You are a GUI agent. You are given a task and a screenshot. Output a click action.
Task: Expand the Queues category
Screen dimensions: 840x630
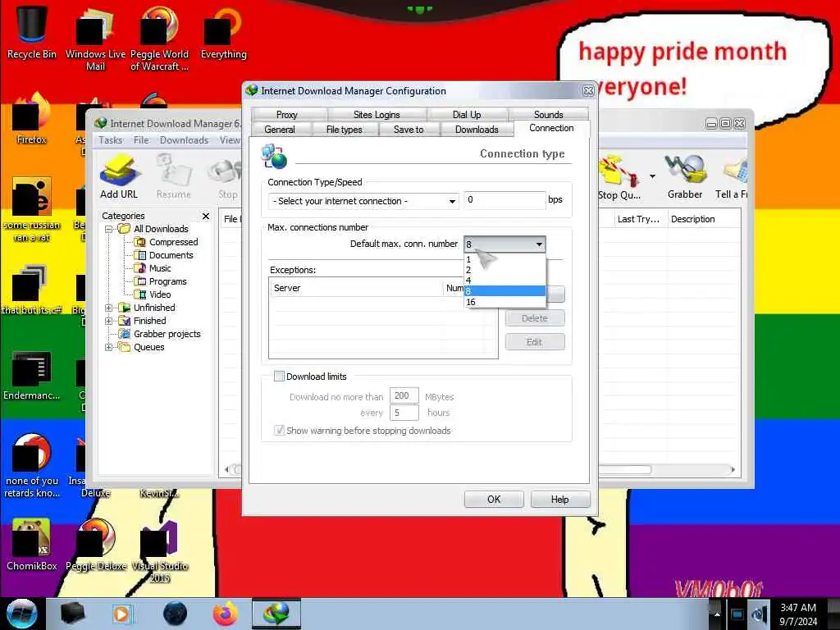pos(109,347)
